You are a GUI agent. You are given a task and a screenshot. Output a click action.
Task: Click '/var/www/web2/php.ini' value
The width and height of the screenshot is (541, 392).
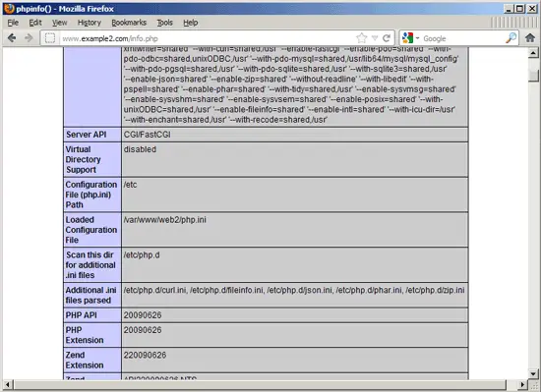pos(164,220)
